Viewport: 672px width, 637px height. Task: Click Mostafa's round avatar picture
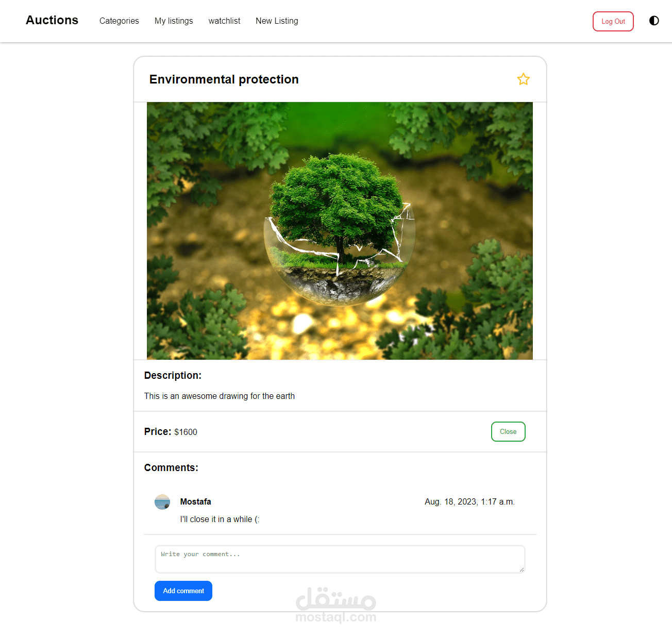tap(162, 502)
